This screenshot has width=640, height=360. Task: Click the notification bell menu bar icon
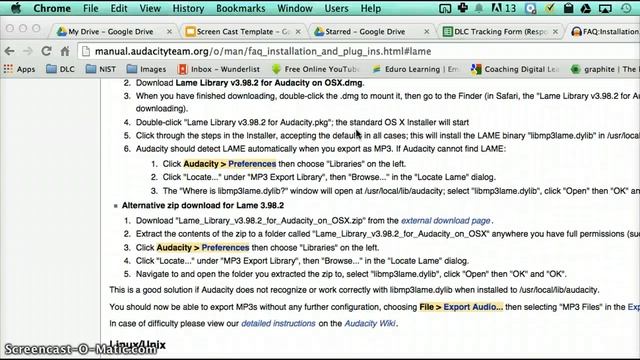[x=478, y=8]
